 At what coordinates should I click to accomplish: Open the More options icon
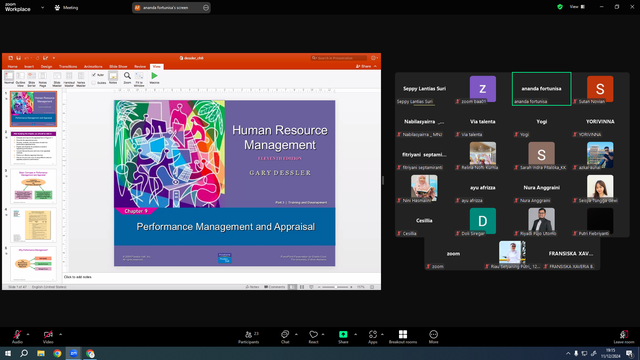[433, 334]
